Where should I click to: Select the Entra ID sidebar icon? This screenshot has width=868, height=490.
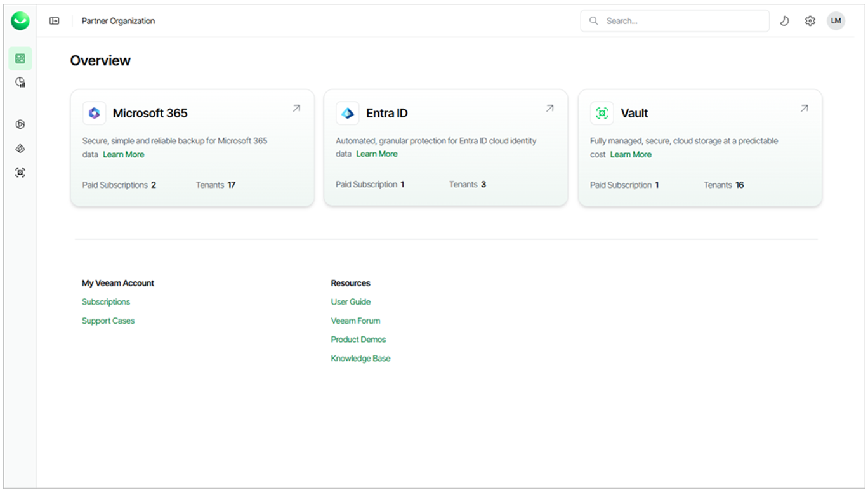click(x=20, y=149)
